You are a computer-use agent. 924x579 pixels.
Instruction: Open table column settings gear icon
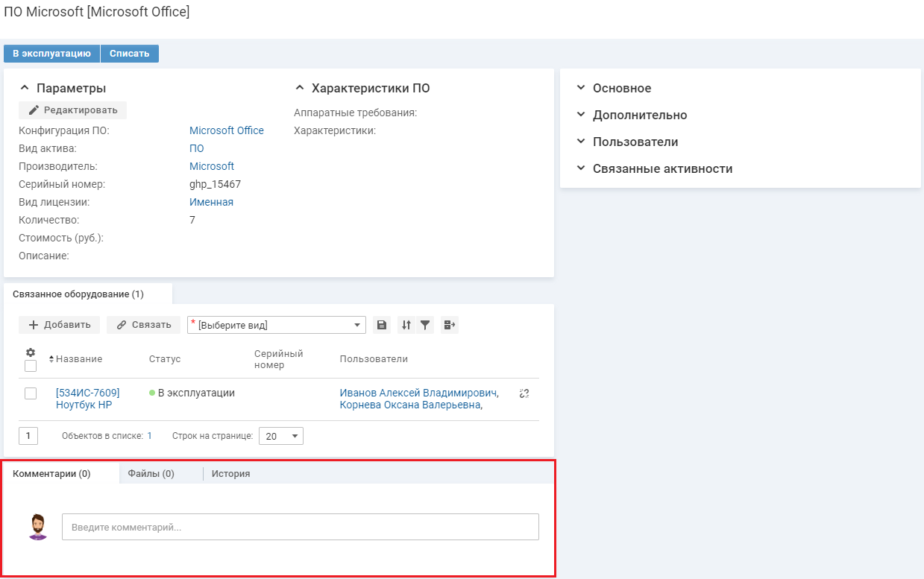point(31,352)
